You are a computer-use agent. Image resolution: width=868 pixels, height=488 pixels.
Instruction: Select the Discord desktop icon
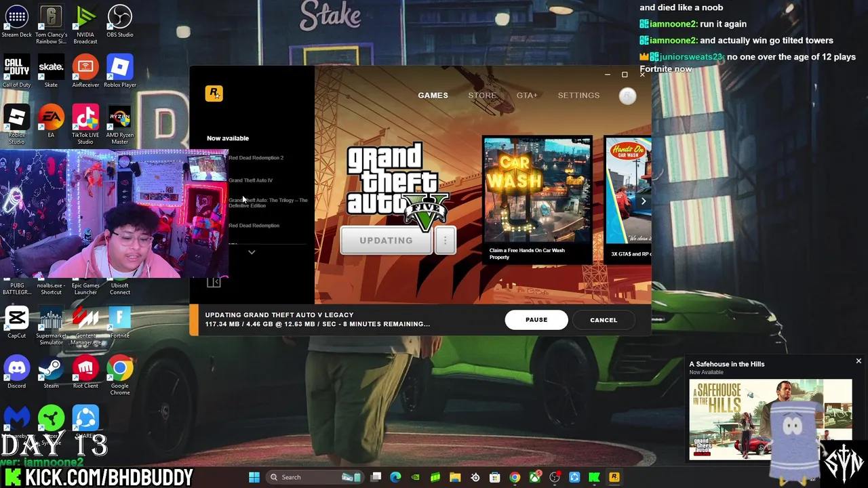tap(16, 373)
